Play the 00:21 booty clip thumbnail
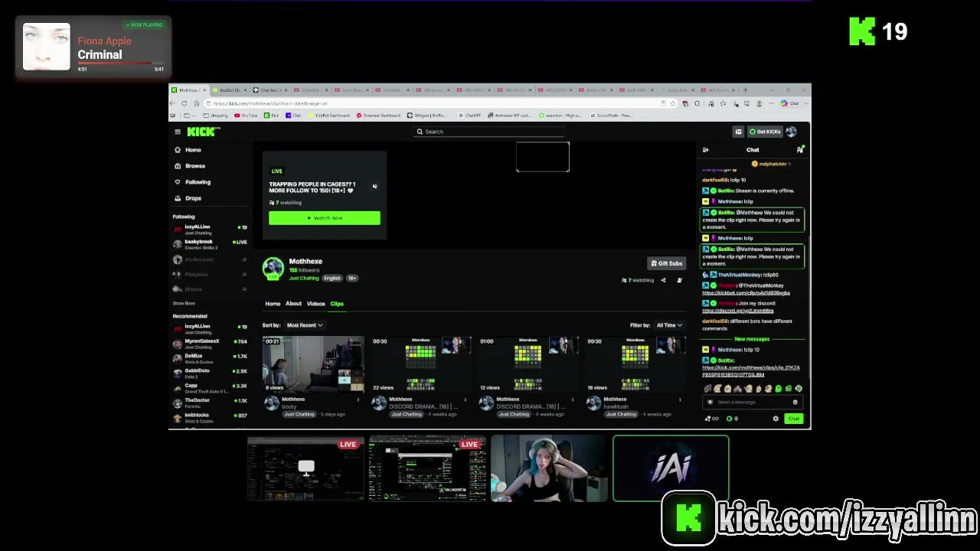Viewport: 980px width, 551px height. pyautogui.click(x=313, y=364)
